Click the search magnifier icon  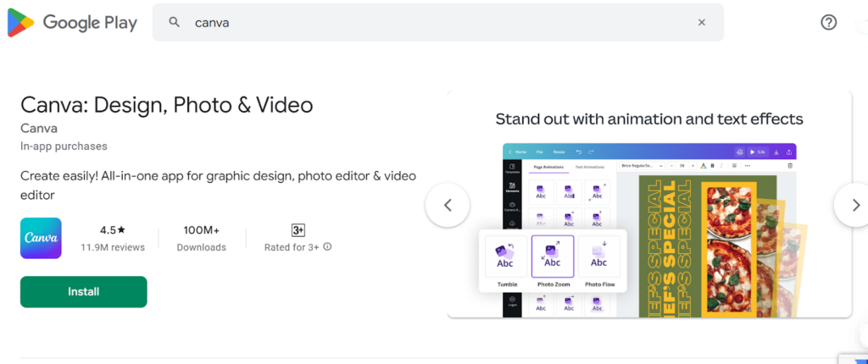(x=175, y=22)
